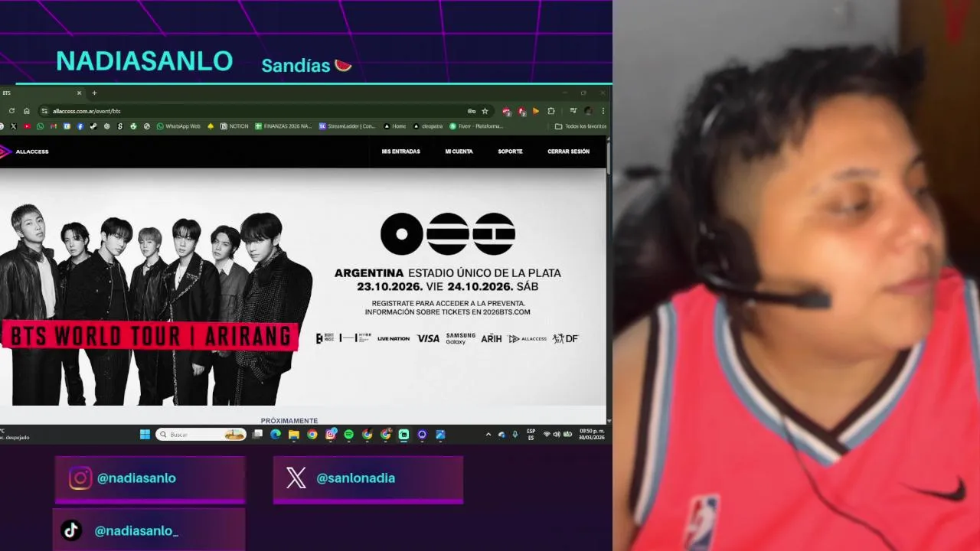Open Instagram from the taskbar
The width and height of the screenshot is (980, 551).
click(x=331, y=435)
